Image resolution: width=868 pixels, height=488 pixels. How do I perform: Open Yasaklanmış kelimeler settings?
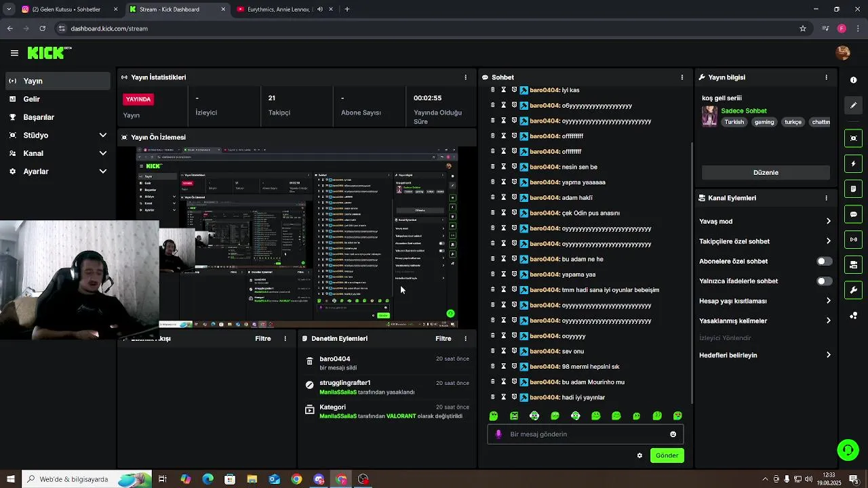pos(765,321)
